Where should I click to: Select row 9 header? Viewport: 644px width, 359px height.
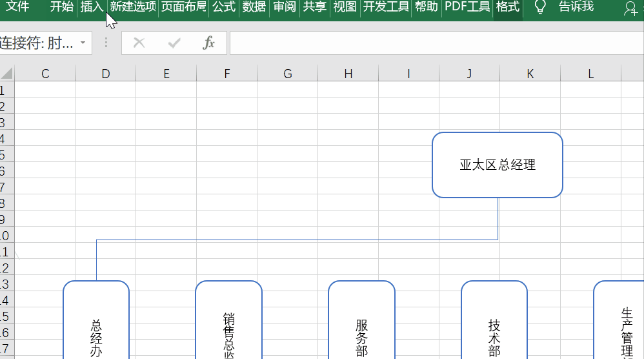point(7,219)
